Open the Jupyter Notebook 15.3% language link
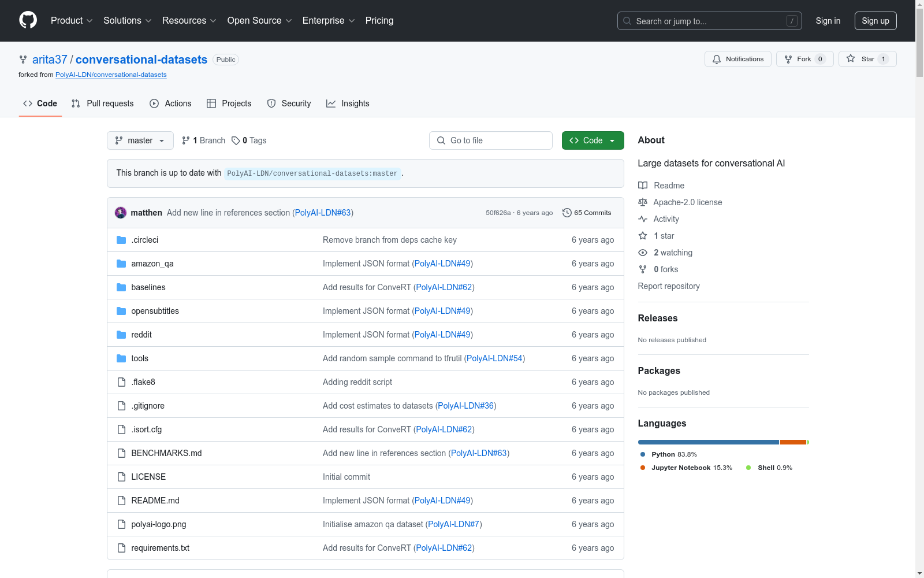This screenshot has width=924, height=578. [x=686, y=468]
